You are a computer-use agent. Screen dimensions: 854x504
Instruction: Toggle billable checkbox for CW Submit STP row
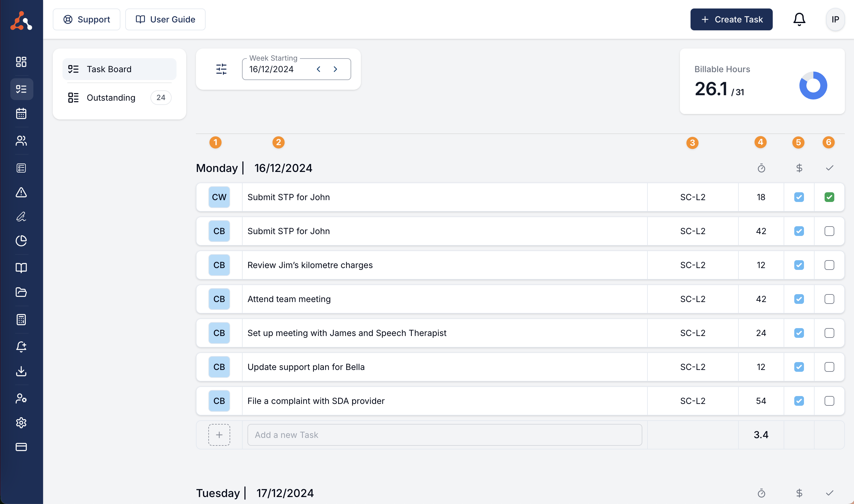pyautogui.click(x=799, y=197)
